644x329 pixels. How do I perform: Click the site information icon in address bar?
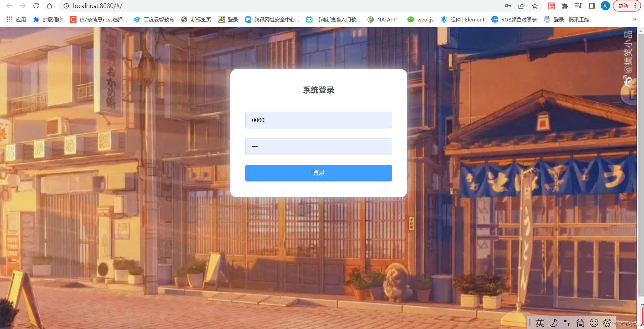(66, 6)
